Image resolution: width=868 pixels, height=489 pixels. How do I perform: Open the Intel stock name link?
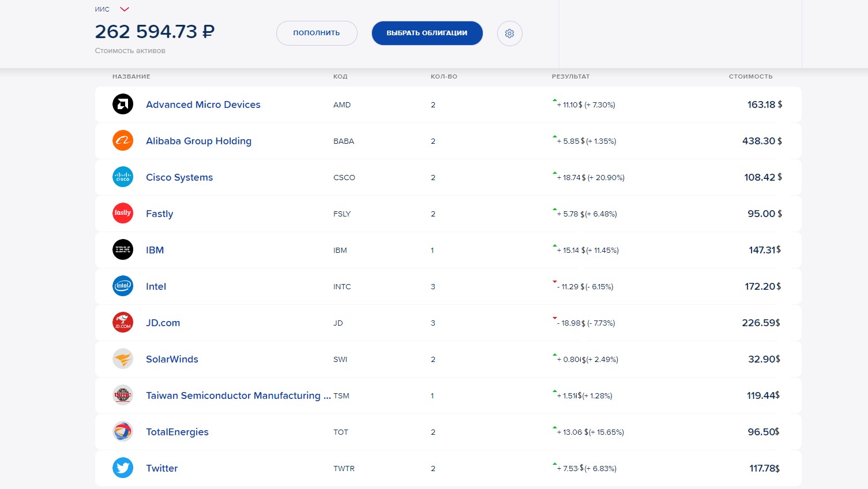[156, 286]
